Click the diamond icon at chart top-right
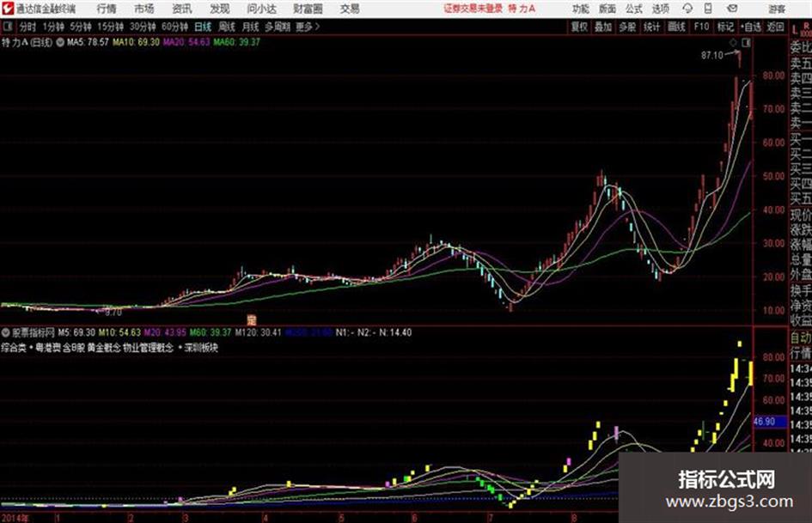Image resolution: width=812 pixels, height=523 pixels. point(733,43)
